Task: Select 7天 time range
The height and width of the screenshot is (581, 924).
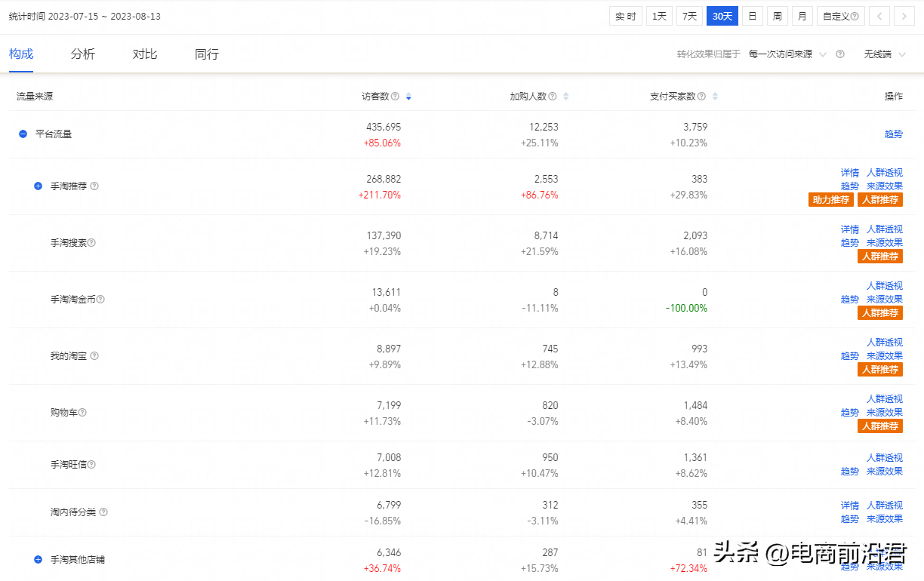Action: point(689,16)
